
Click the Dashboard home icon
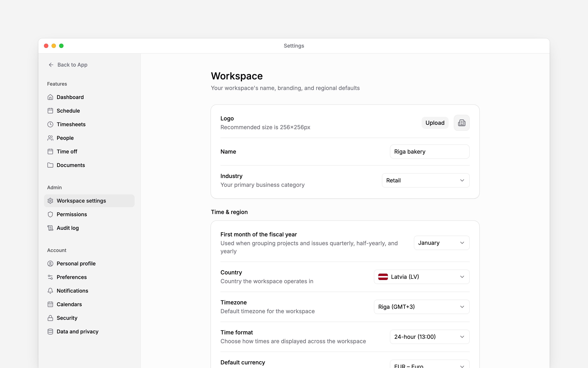(50, 97)
